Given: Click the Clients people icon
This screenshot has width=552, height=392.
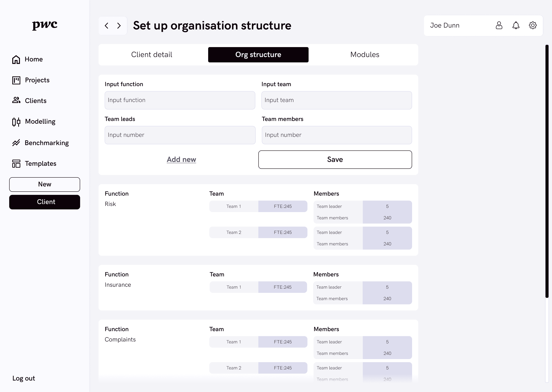Looking at the screenshot, I should coord(16,100).
